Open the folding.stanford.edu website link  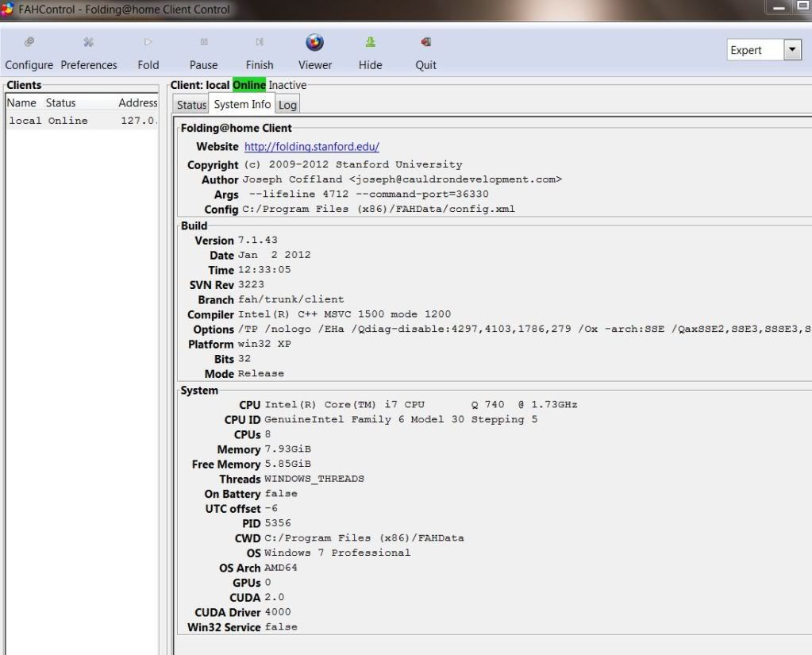click(312, 147)
